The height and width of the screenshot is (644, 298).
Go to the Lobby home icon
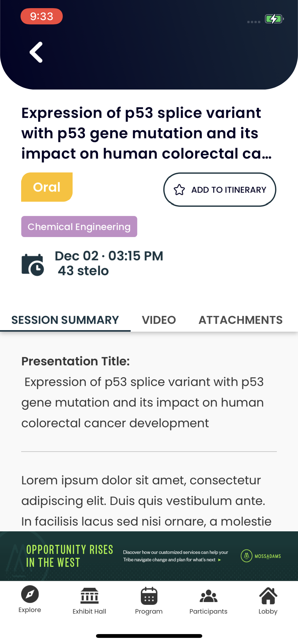coord(268,595)
